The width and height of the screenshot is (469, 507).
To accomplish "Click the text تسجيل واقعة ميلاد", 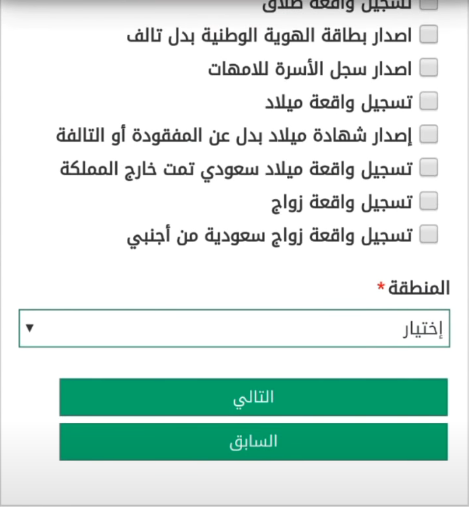I will [339, 102].
